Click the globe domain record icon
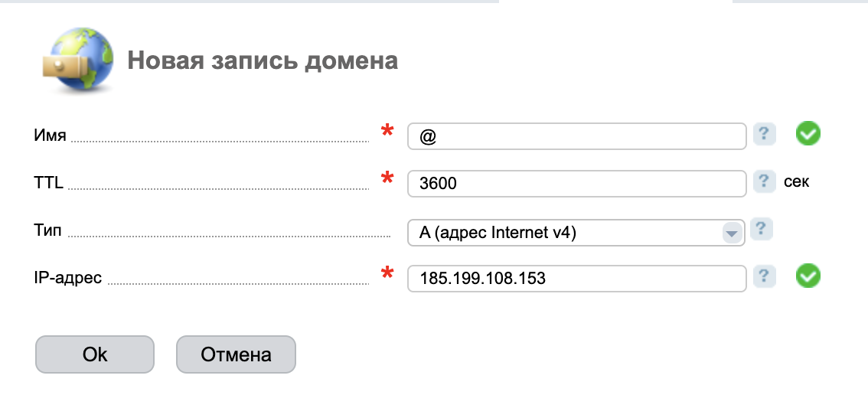 (x=76, y=58)
